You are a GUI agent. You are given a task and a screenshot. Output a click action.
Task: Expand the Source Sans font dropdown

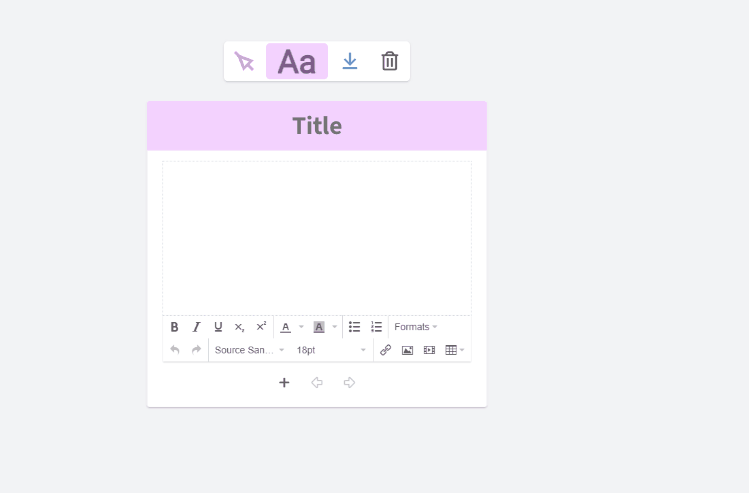coord(250,350)
